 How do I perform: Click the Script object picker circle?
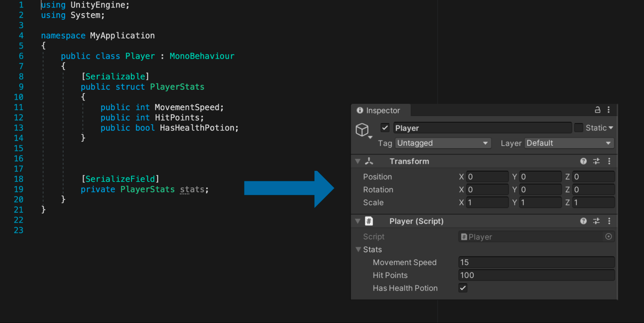click(x=609, y=237)
